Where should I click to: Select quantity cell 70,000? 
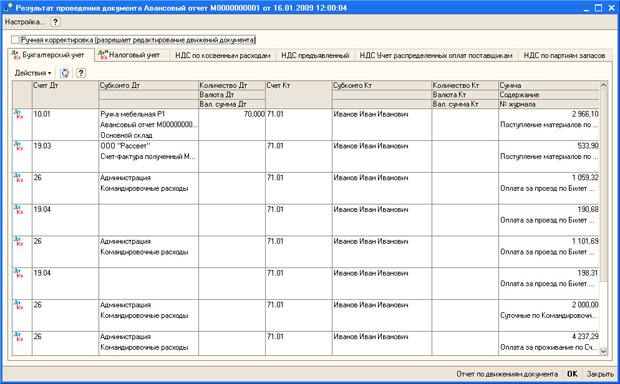(x=232, y=114)
